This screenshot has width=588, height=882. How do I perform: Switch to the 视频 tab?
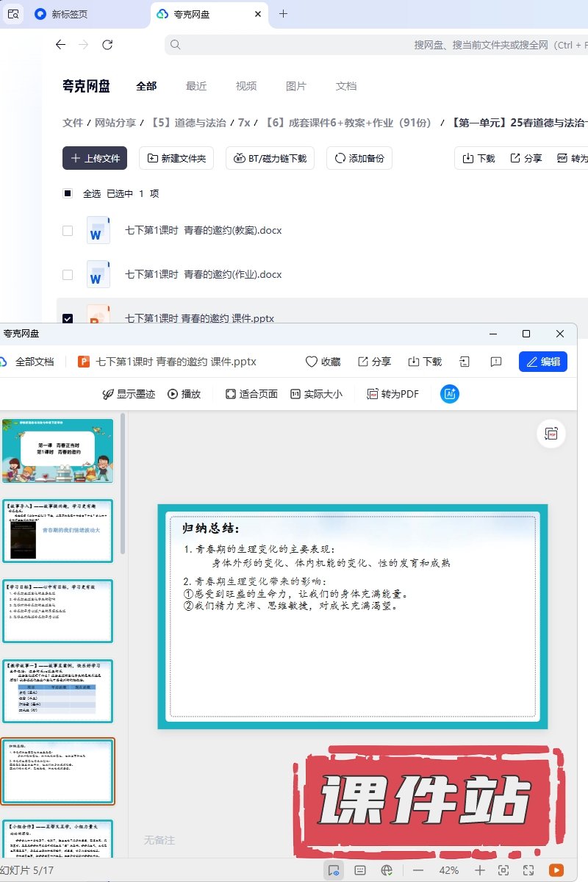(x=246, y=86)
